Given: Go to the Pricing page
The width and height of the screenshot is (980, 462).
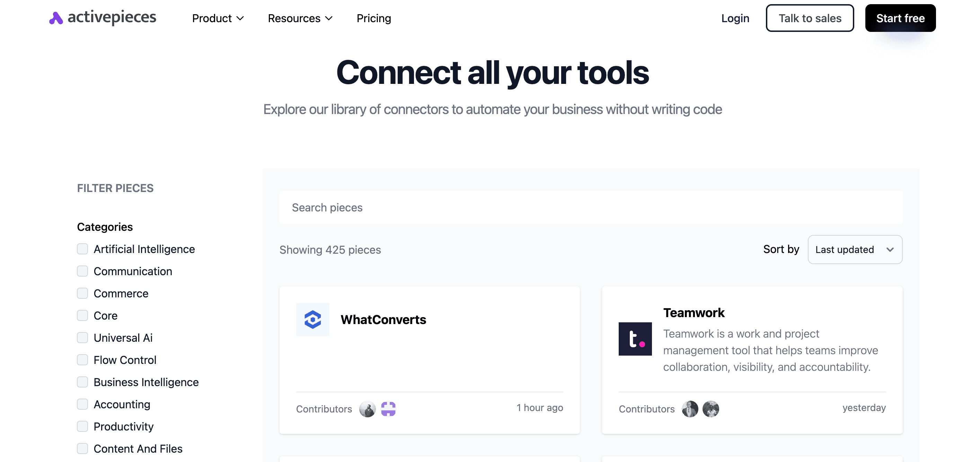Looking at the screenshot, I should [373, 18].
